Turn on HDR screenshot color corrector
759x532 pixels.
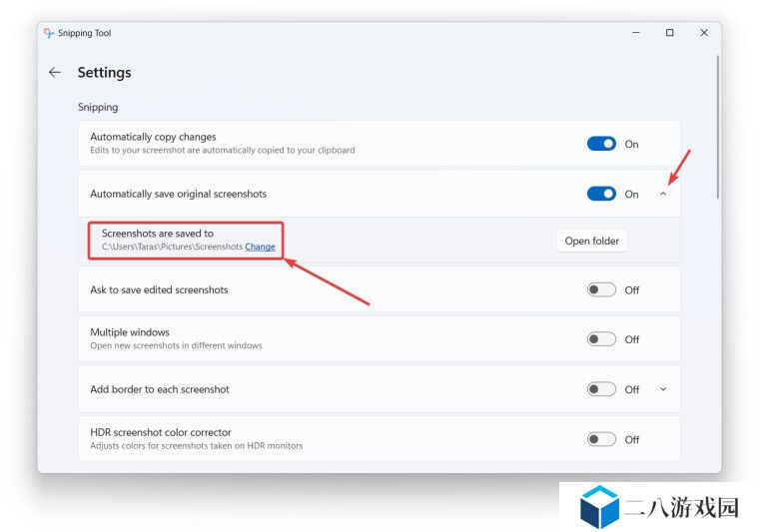tap(601, 439)
